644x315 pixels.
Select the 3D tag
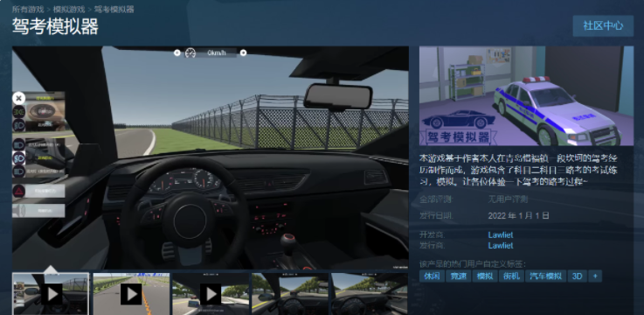tap(577, 276)
